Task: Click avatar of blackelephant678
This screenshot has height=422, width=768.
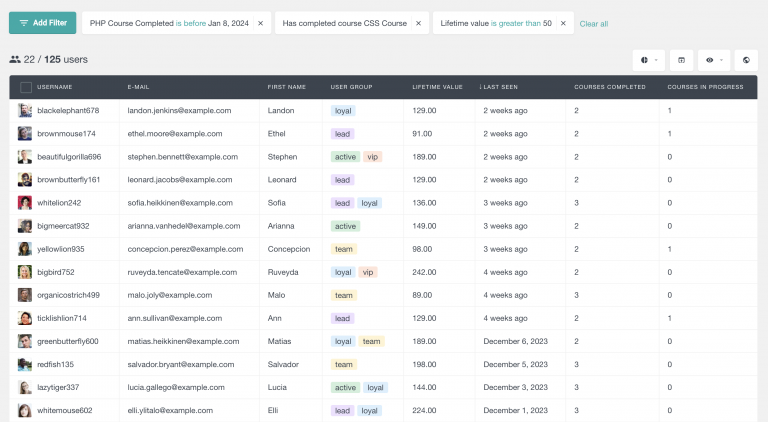Action: tap(25, 111)
